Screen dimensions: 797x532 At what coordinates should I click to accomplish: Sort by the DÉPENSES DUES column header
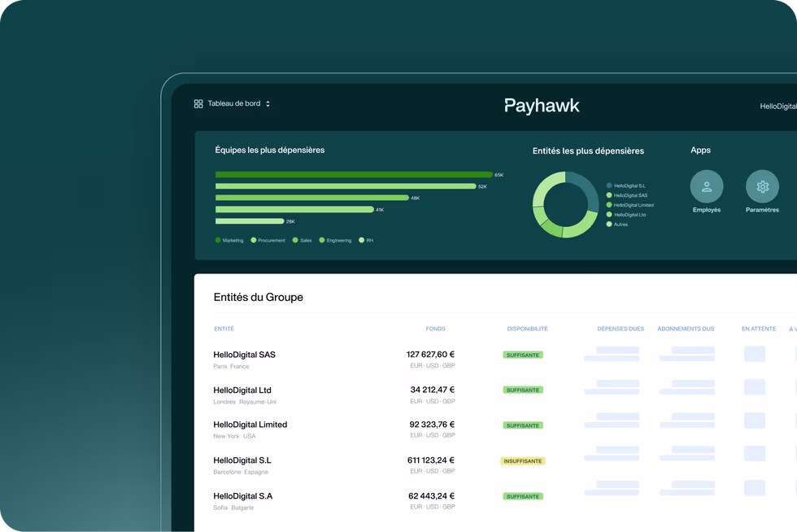click(x=621, y=329)
